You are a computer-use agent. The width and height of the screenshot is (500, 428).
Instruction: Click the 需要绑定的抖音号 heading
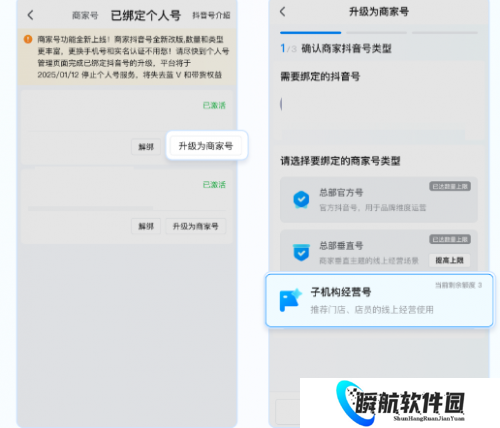point(320,77)
